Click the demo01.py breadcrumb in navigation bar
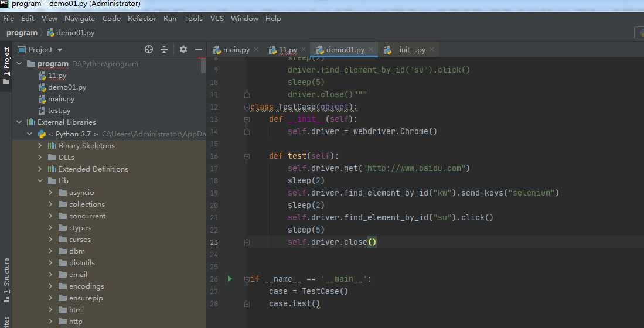The width and height of the screenshot is (644, 328). 71,33
